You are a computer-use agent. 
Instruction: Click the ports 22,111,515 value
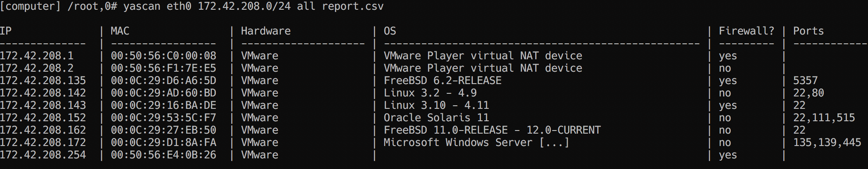(824, 118)
